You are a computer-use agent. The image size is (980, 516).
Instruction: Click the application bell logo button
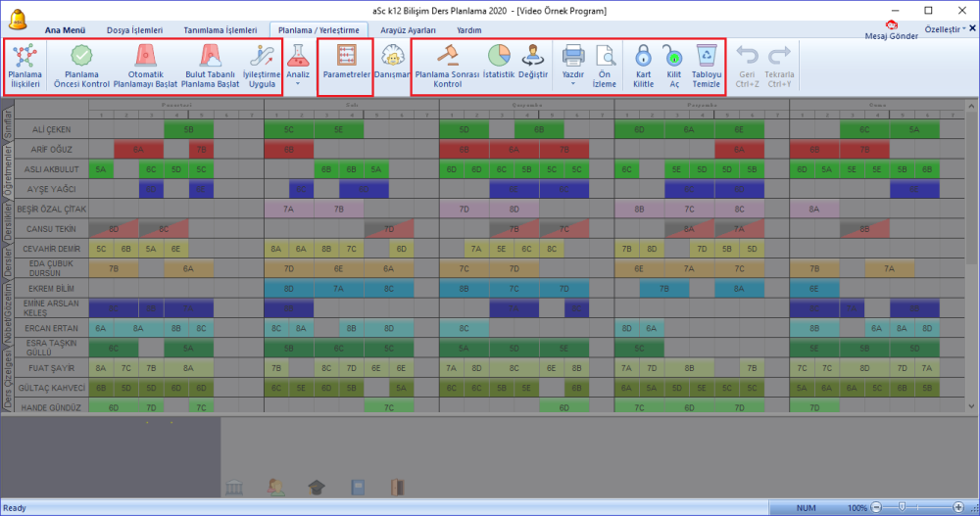(x=18, y=19)
